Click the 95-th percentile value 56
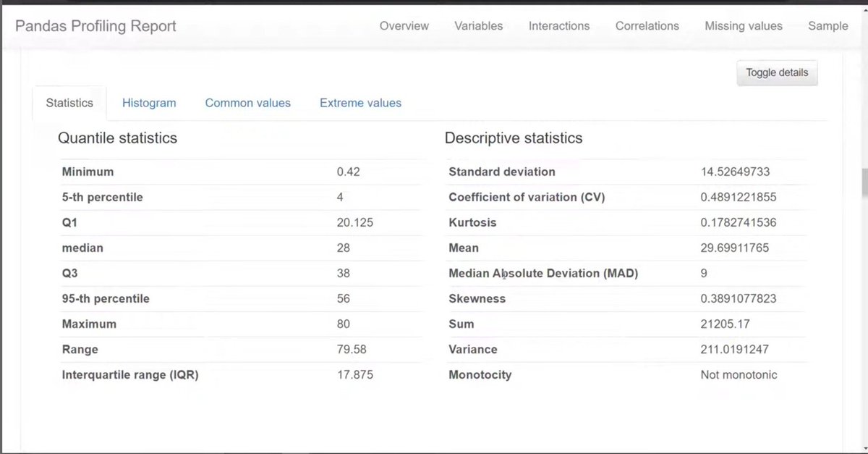This screenshot has width=868, height=454. [x=343, y=298]
